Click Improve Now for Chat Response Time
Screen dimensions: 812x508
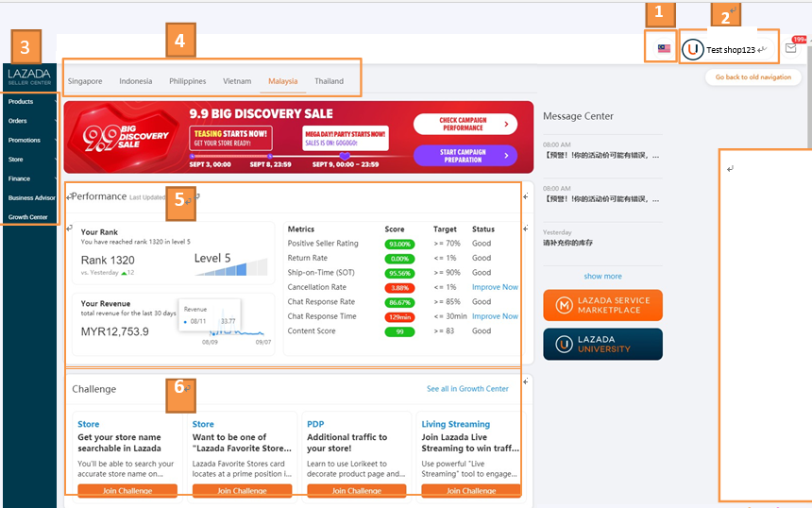click(x=495, y=316)
